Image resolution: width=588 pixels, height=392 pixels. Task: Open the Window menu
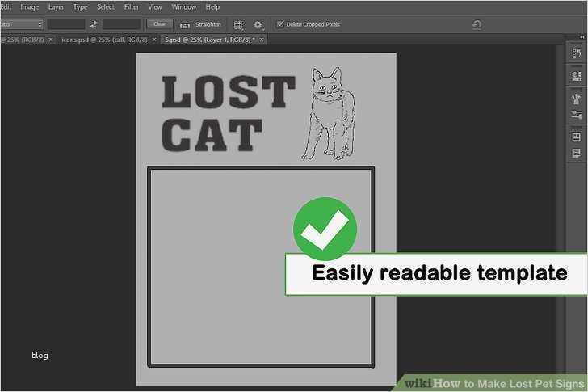pos(184,6)
